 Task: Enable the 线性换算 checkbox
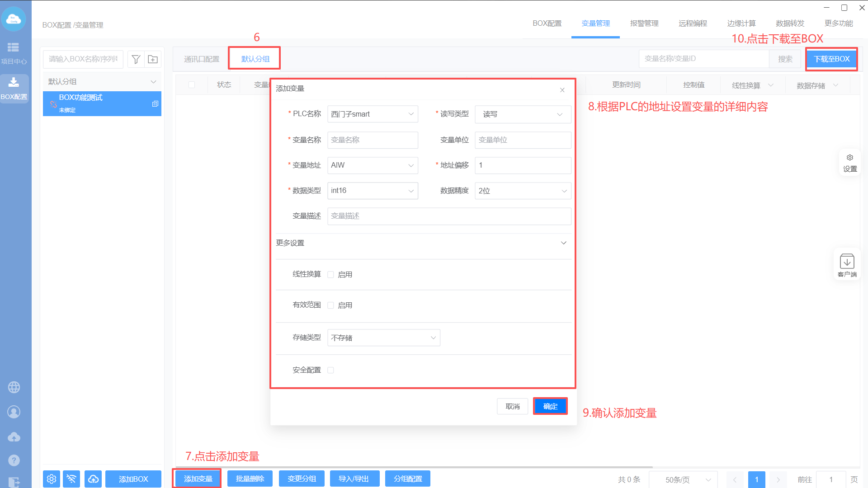[330, 275]
